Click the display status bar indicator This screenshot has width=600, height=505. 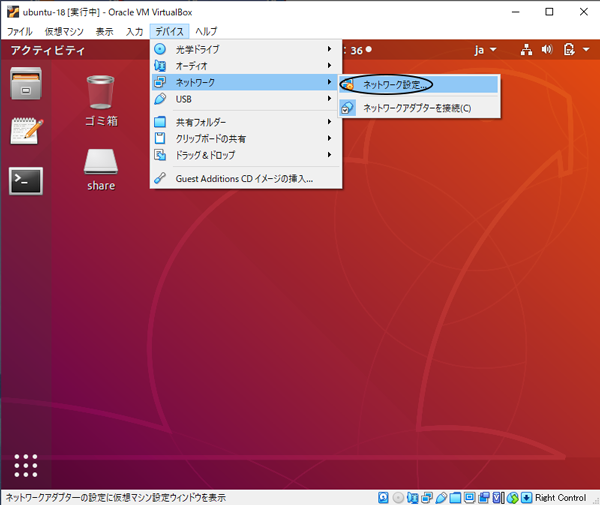point(469,497)
